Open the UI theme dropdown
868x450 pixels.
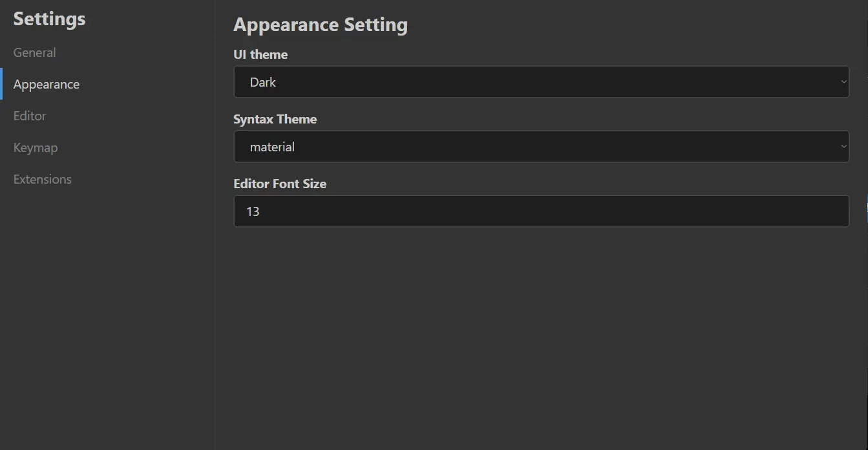[x=541, y=81]
